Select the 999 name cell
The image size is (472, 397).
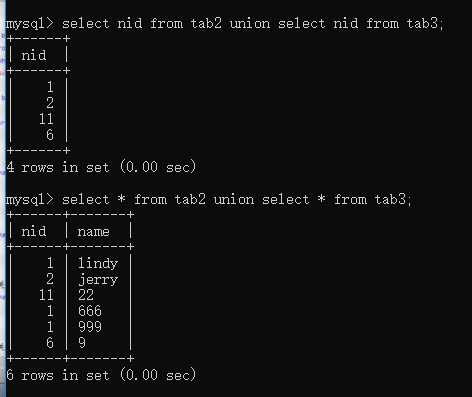[90, 327]
